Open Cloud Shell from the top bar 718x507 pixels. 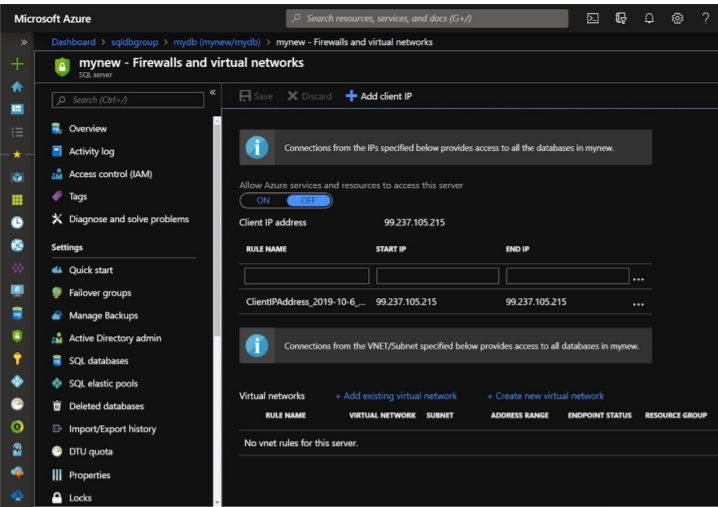coord(593,18)
